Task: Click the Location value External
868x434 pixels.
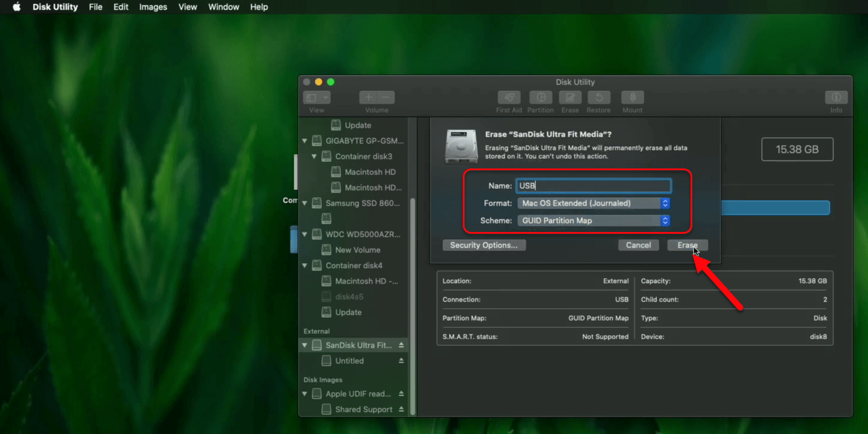Action: (616, 281)
